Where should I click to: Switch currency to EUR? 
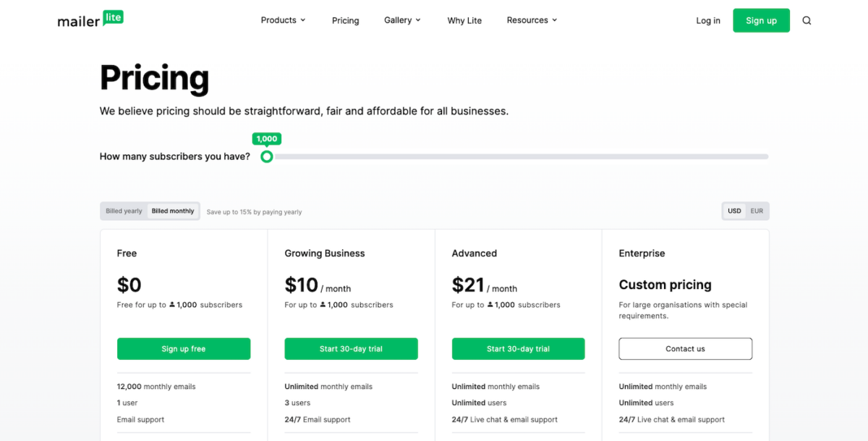(x=757, y=211)
